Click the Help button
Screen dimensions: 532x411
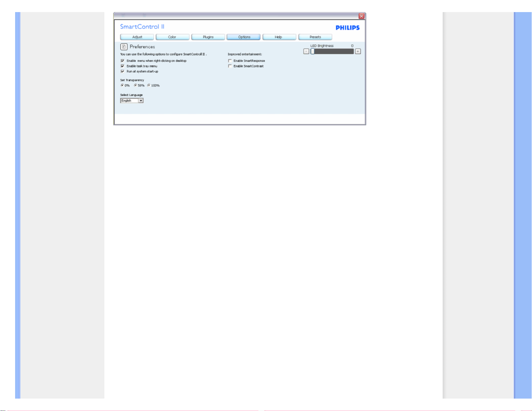click(x=279, y=37)
